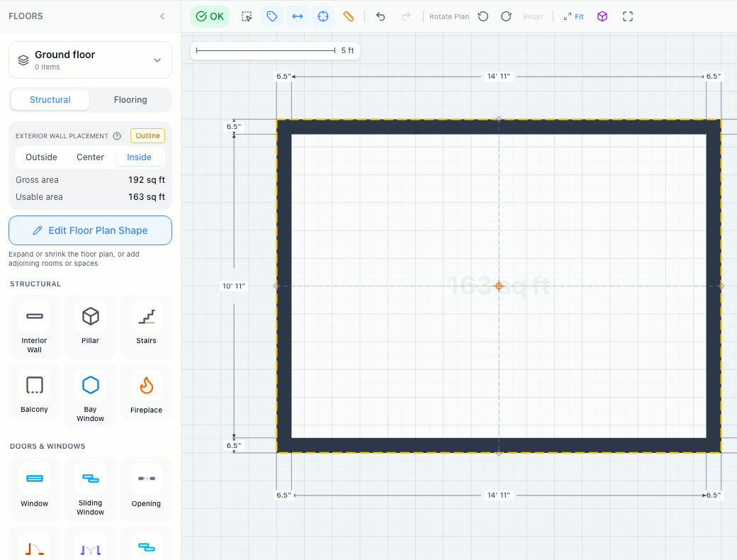This screenshot has height=560, width=737.
Task: Switch to the Flooring tab
Action: click(x=130, y=100)
